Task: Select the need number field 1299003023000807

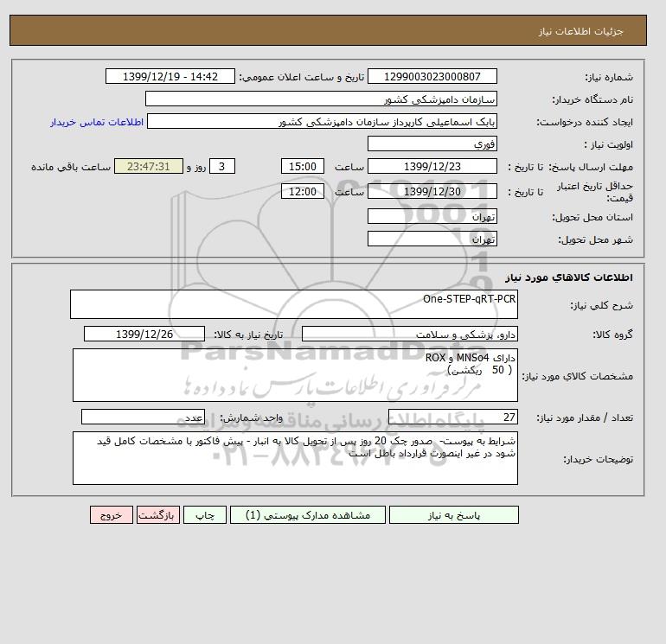Action: (432, 76)
